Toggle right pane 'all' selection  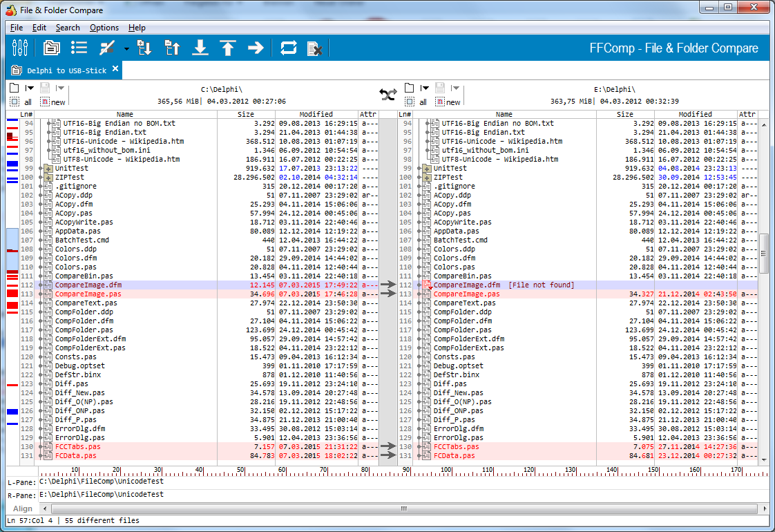[417, 102]
